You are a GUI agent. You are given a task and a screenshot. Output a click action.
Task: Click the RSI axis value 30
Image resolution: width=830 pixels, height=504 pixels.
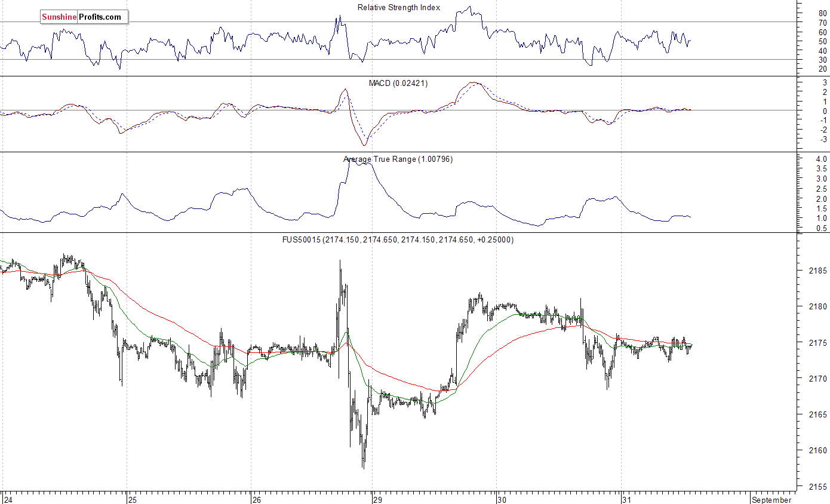(822, 60)
